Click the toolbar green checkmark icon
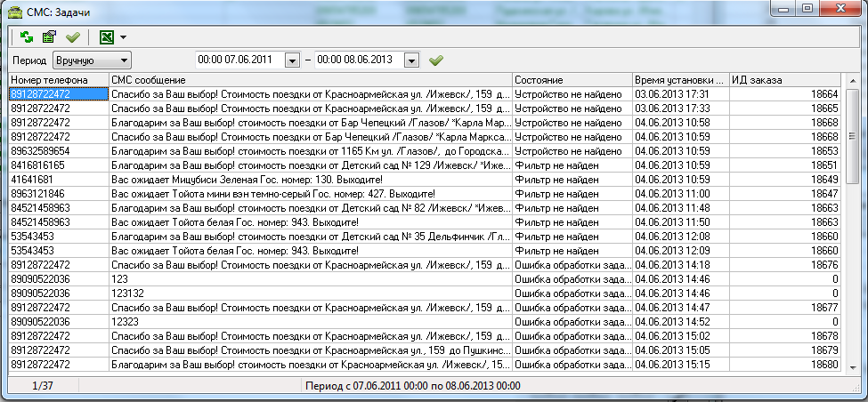 pyautogui.click(x=72, y=37)
